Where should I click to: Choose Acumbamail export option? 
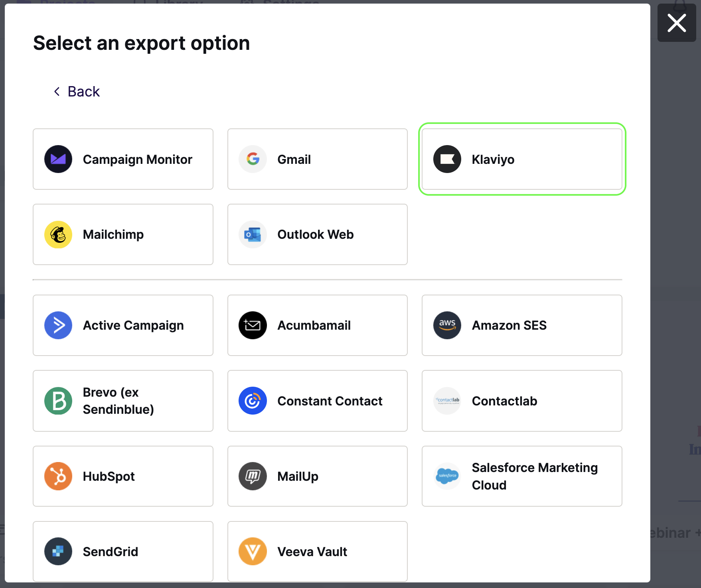(318, 325)
